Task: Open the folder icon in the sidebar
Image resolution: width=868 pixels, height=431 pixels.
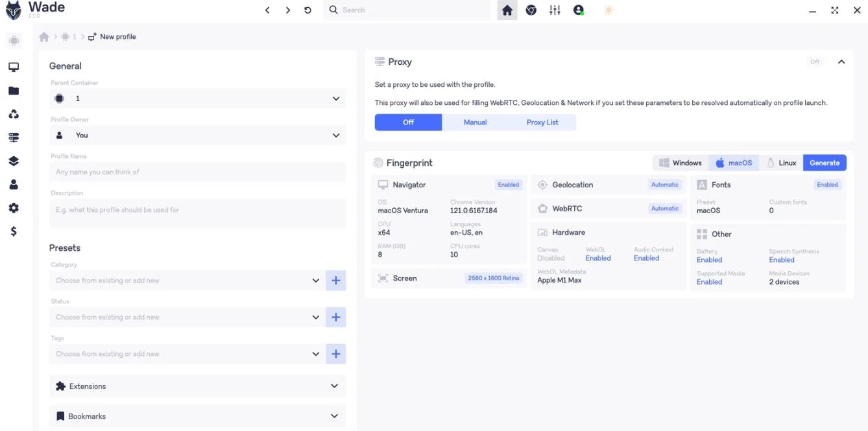Action: click(x=14, y=91)
